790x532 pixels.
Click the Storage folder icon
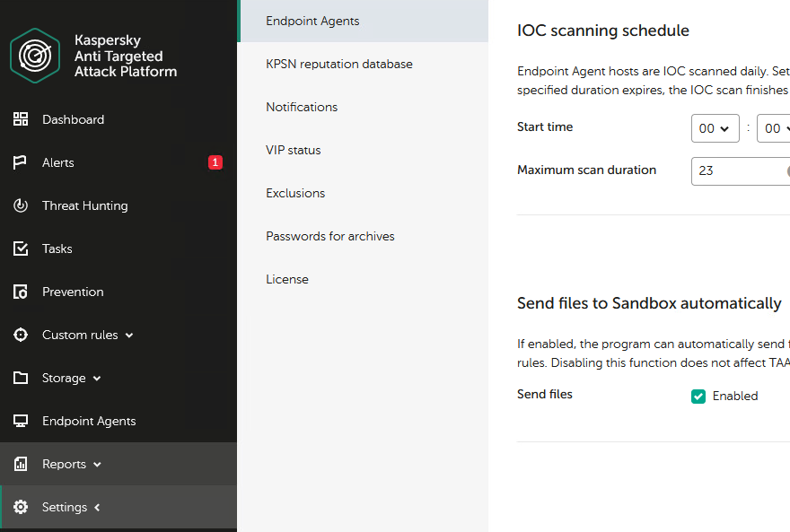(x=21, y=378)
